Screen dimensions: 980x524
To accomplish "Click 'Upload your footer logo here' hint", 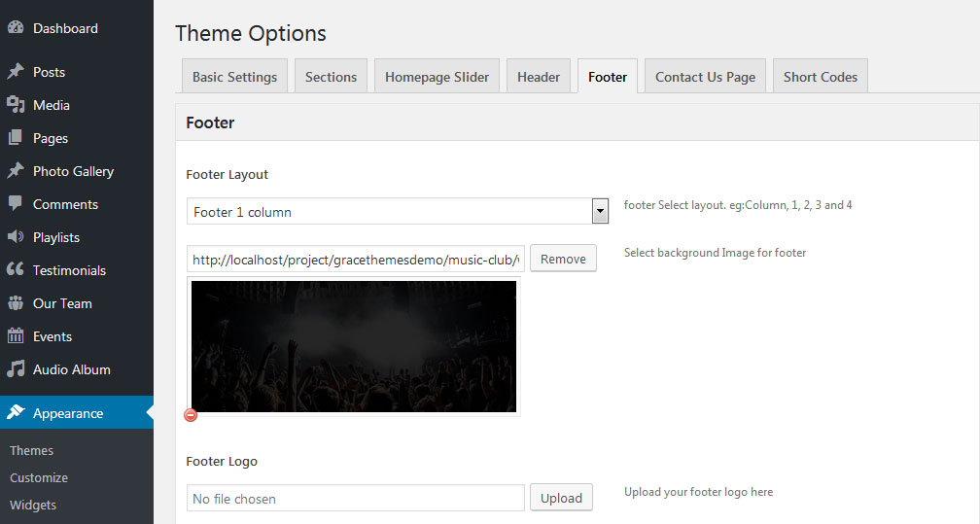I will [699, 492].
